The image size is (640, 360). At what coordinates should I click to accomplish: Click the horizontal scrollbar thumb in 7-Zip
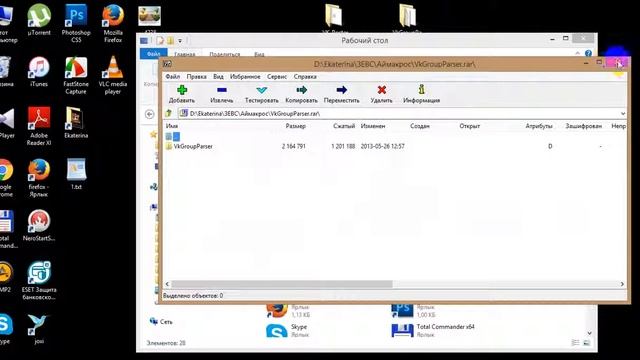282,284
